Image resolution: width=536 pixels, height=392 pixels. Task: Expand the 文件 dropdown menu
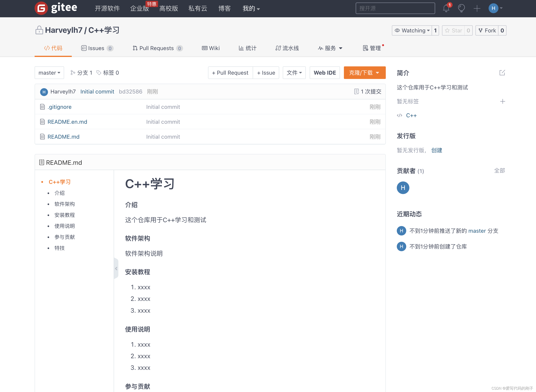tap(294, 72)
